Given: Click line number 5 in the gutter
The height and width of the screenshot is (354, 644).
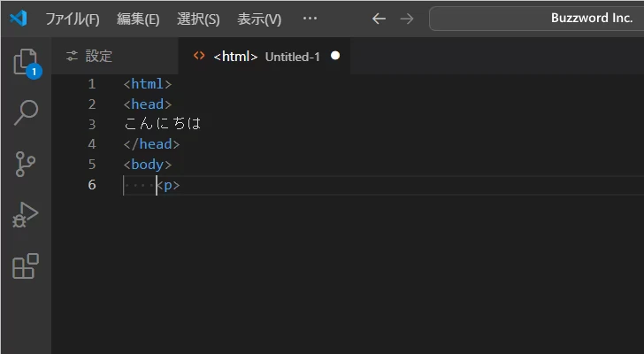Looking at the screenshot, I should [x=92, y=165].
